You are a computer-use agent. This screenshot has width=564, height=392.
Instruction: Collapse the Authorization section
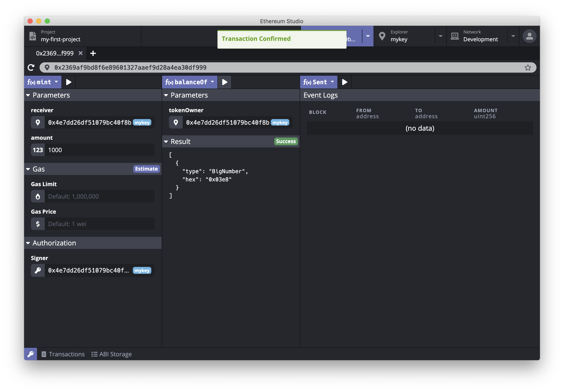pyautogui.click(x=28, y=243)
